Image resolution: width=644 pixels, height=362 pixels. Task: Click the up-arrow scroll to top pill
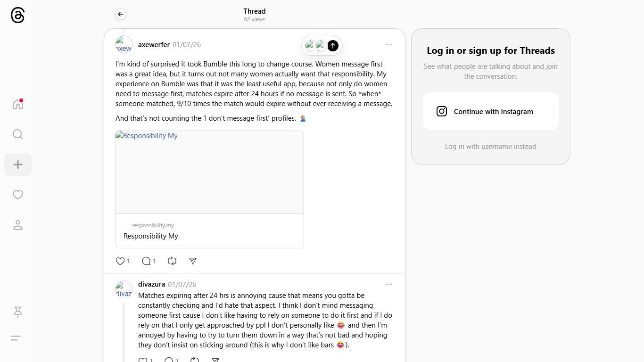[x=333, y=46]
